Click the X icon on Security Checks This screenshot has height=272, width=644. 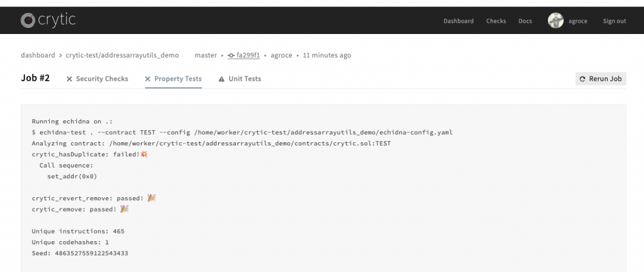pyautogui.click(x=69, y=79)
